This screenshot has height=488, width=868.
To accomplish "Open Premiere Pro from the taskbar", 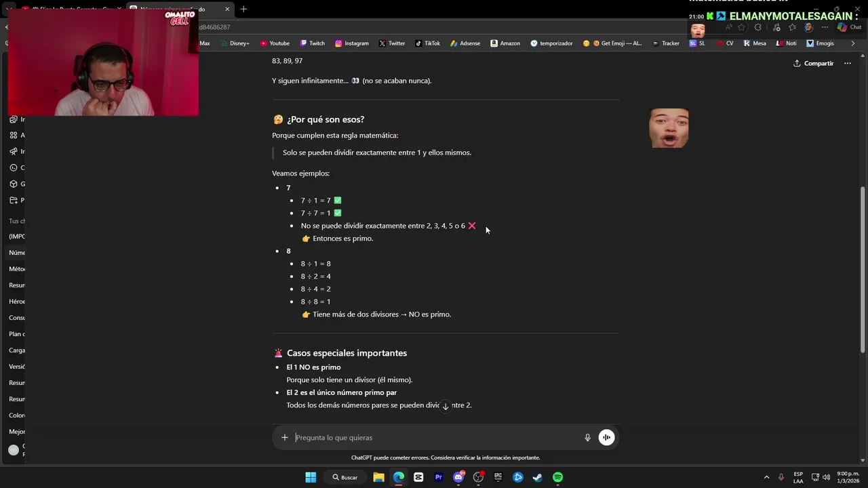I will pos(438,477).
